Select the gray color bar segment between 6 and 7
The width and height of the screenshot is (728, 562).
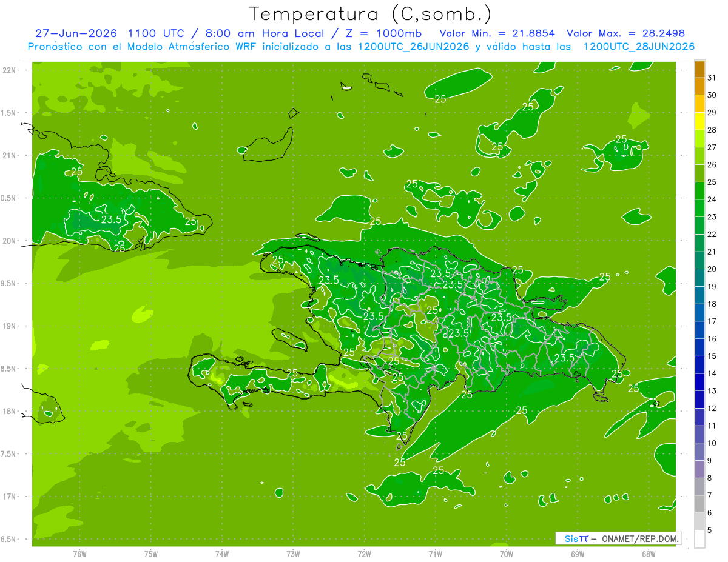(699, 504)
